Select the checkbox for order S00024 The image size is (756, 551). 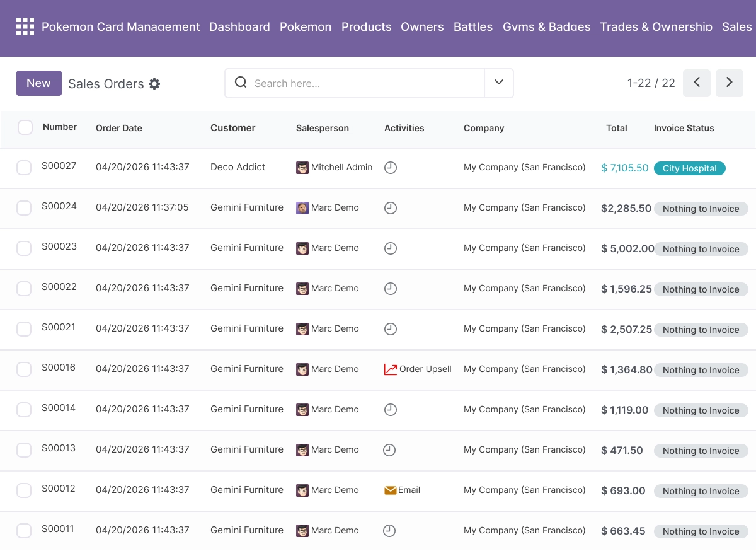[x=24, y=208]
